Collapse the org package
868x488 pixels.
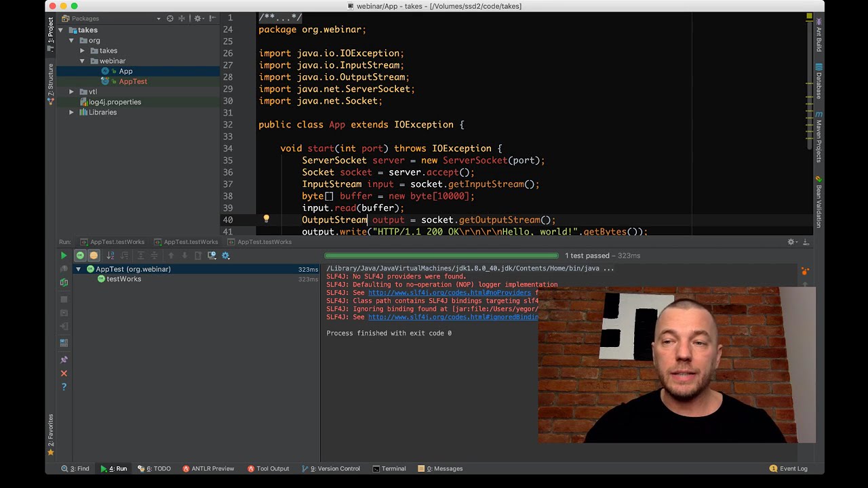[x=71, y=41]
